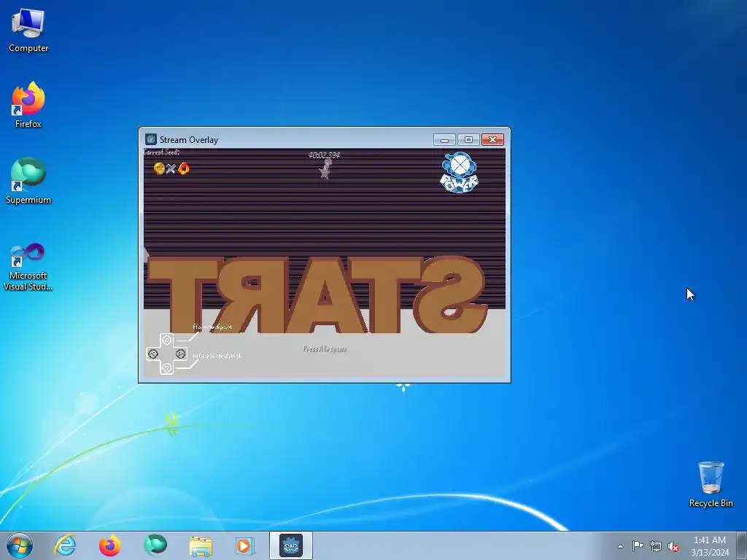Click the Show desktop strip after the clock

742,545
